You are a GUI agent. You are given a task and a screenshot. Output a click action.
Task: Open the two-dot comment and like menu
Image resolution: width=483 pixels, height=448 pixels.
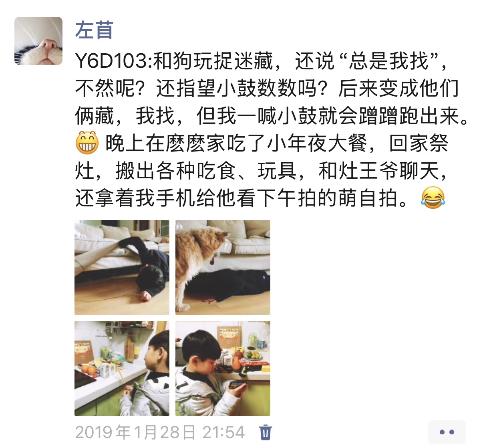pyautogui.click(x=447, y=432)
